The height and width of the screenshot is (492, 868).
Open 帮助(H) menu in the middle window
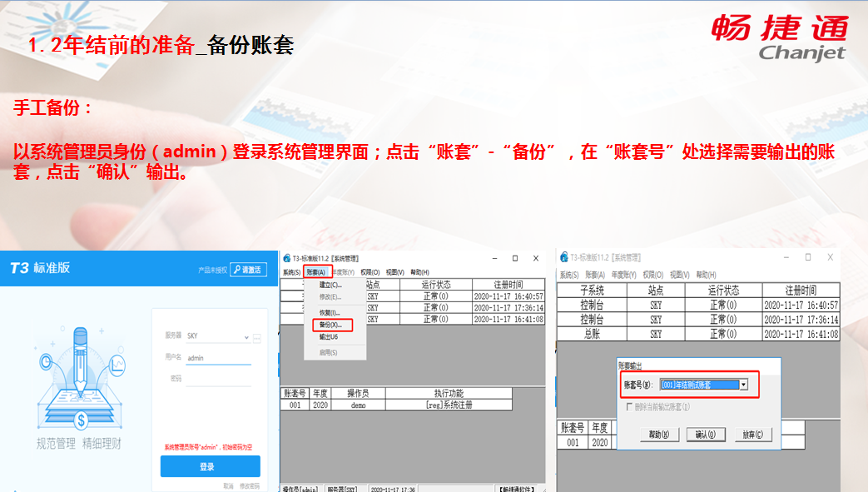coord(419,272)
